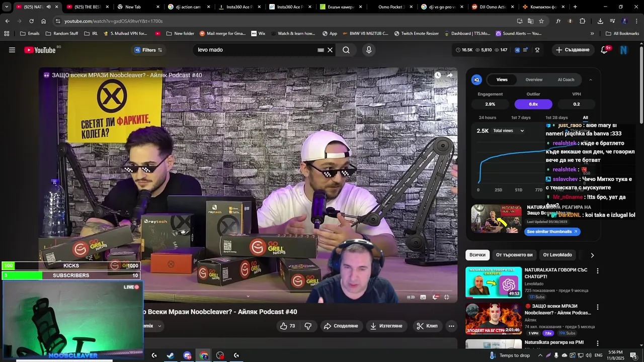Go to the YouTube home logo

tap(40, 50)
